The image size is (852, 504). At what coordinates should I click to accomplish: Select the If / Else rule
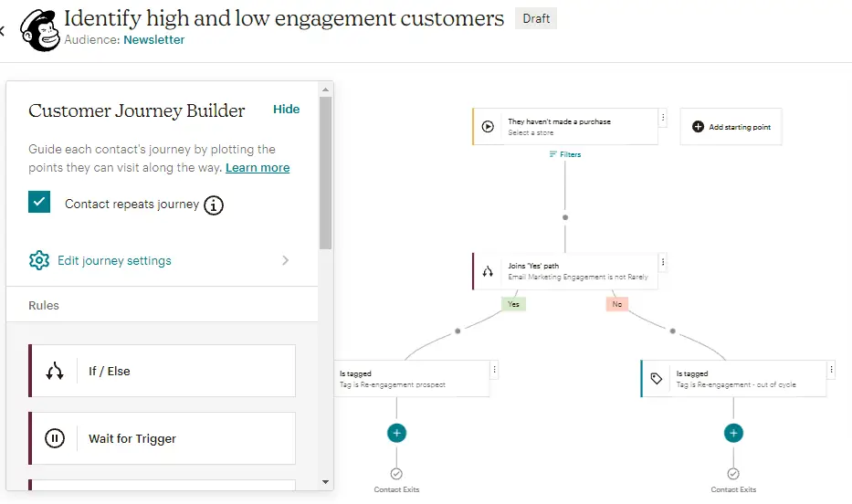[162, 371]
